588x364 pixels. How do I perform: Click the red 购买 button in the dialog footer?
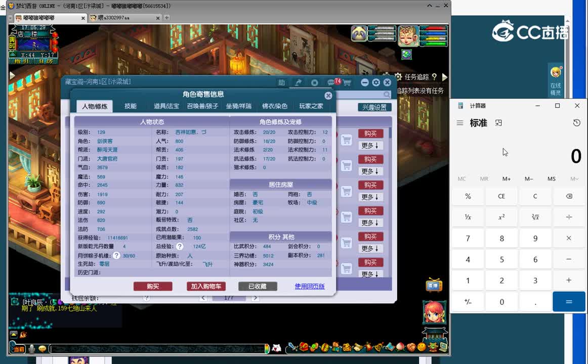153,287
